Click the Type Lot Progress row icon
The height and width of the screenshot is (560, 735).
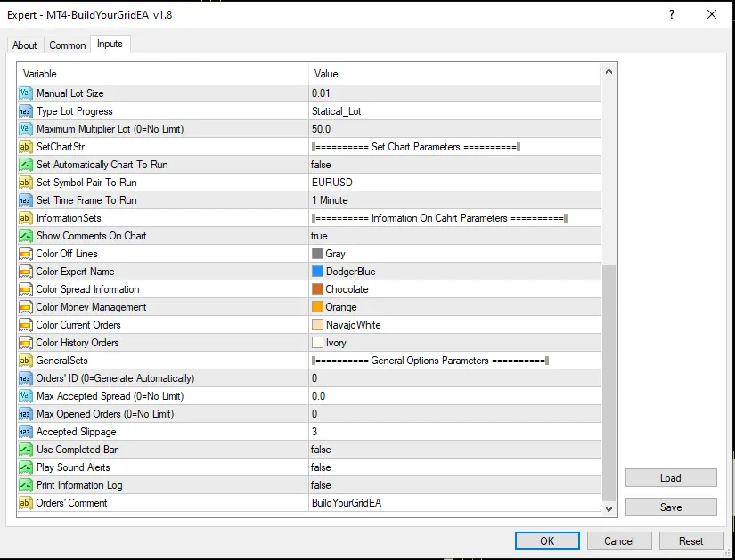coord(25,111)
